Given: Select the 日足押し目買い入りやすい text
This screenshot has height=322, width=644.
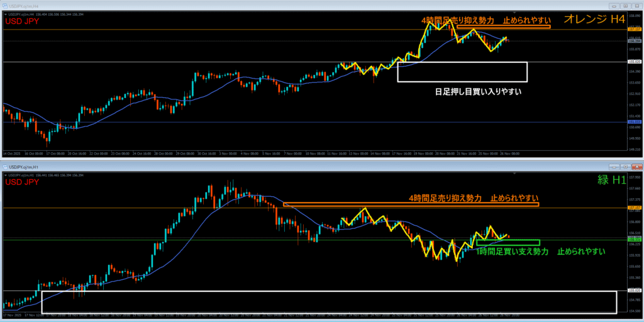Looking at the screenshot, I should coord(478,92).
